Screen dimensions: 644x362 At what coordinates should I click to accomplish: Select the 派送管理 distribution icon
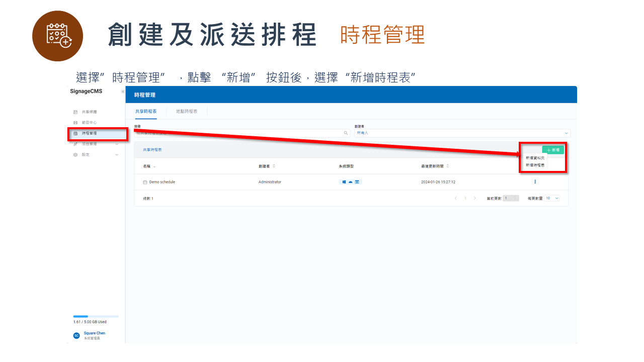pyautogui.click(x=76, y=144)
